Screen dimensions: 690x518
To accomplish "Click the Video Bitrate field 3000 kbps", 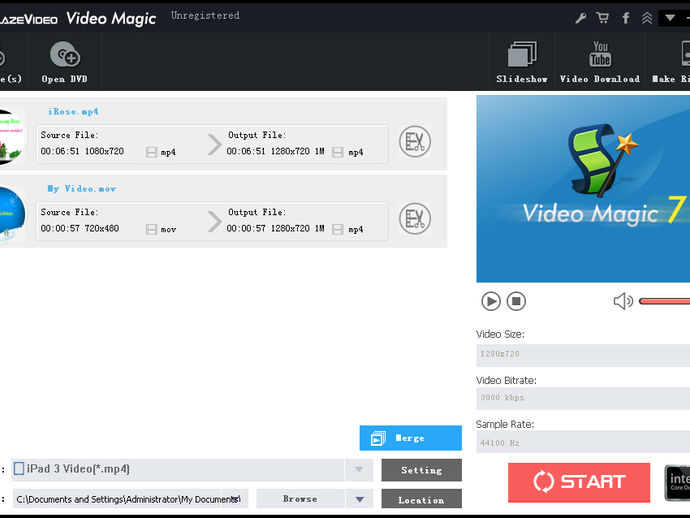I will point(583,398).
